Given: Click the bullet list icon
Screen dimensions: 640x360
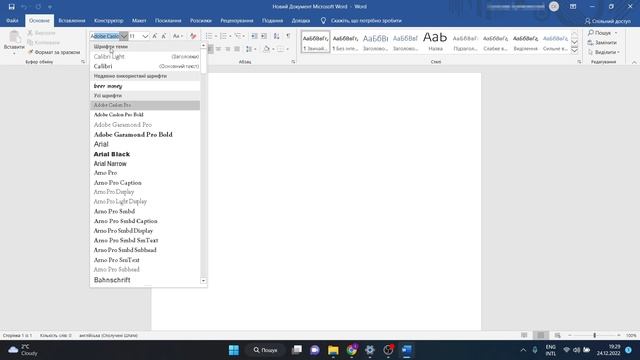Looking at the screenshot, I should (209, 36).
